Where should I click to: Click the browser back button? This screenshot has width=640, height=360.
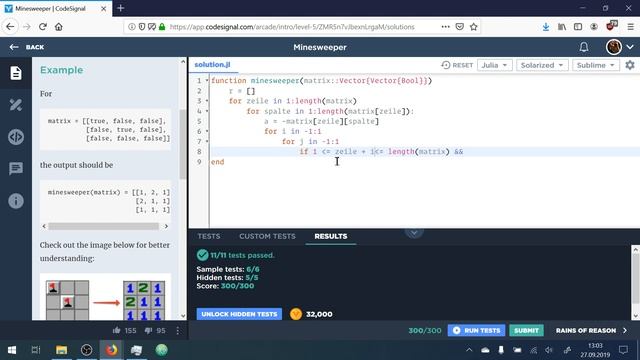(10, 27)
